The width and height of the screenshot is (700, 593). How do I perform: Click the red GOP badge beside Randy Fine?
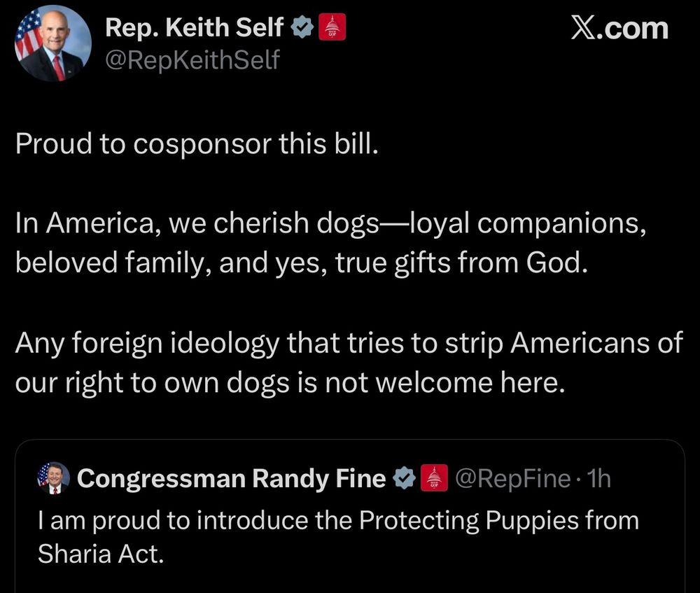coord(434,478)
